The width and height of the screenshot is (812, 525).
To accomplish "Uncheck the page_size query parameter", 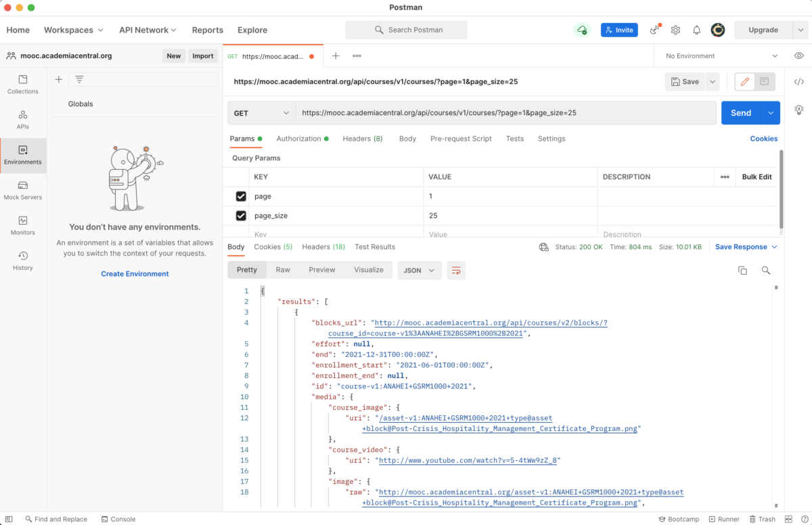I will click(x=241, y=215).
